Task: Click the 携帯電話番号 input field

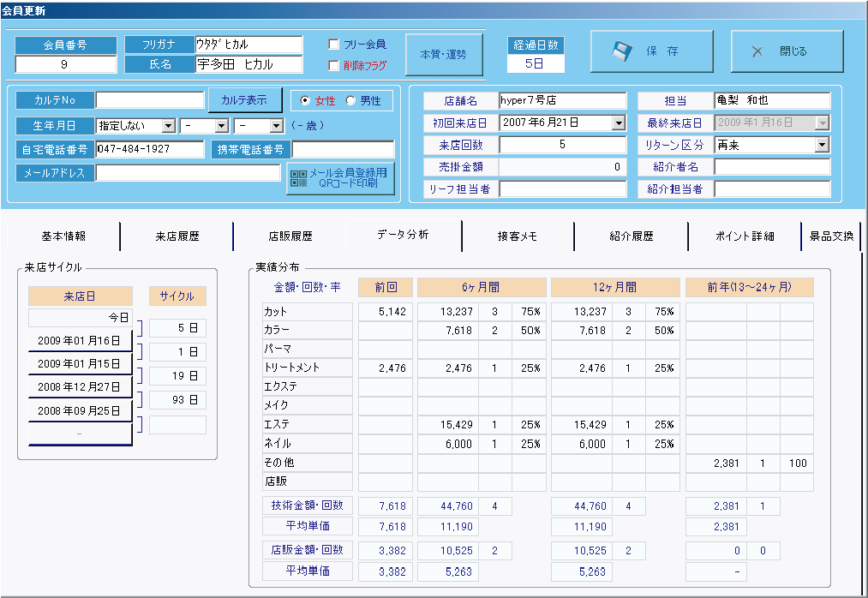Action: tap(343, 150)
